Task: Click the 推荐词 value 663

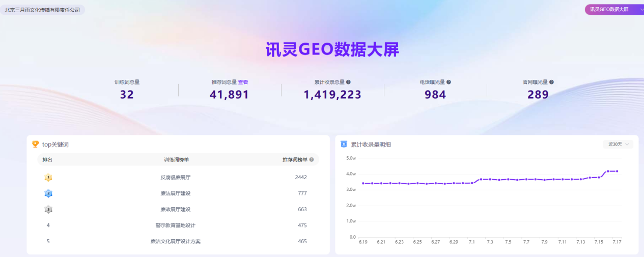Action: coord(302,209)
